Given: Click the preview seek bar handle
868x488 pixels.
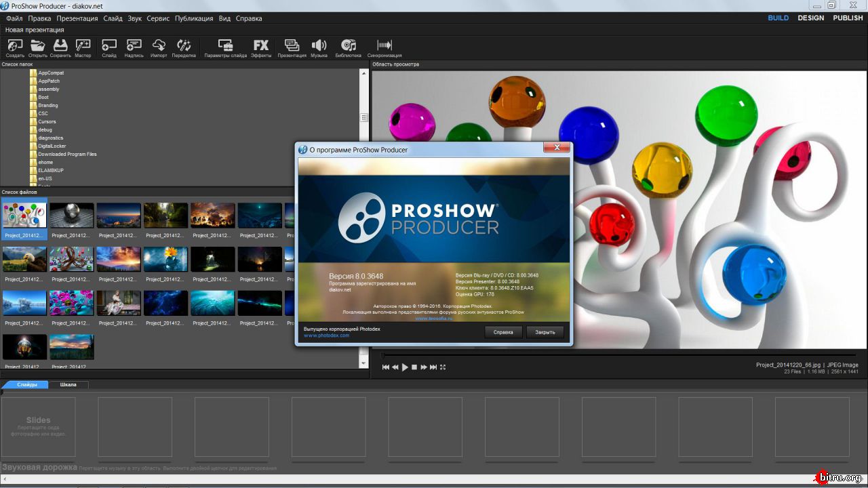Looking at the screenshot, I should [x=382, y=355].
